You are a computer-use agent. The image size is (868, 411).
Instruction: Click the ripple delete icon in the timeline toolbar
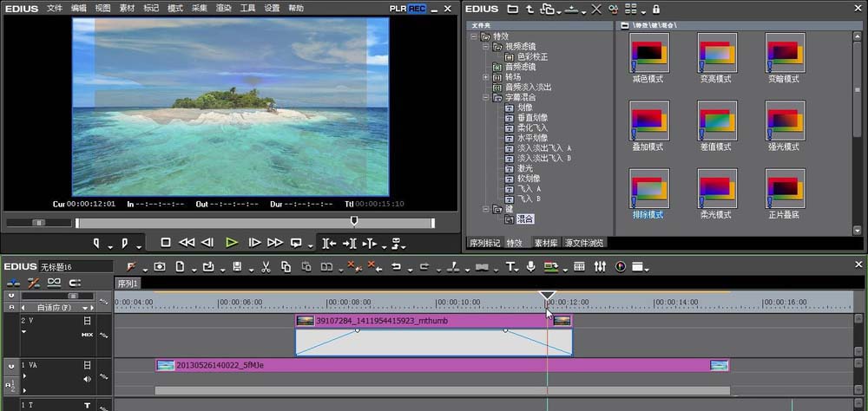tap(372, 266)
